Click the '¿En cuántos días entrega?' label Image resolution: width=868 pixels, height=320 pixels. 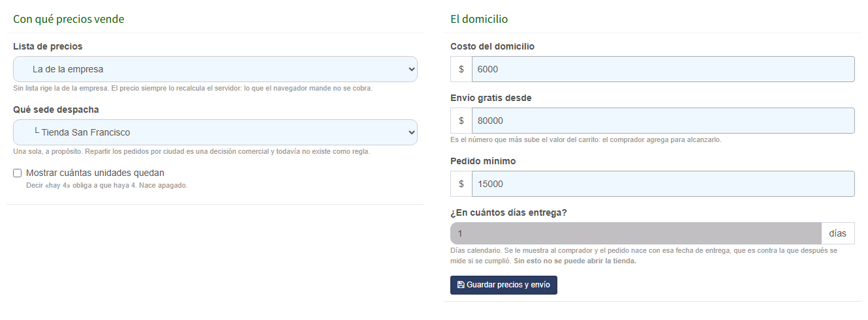tap(508, 212)
